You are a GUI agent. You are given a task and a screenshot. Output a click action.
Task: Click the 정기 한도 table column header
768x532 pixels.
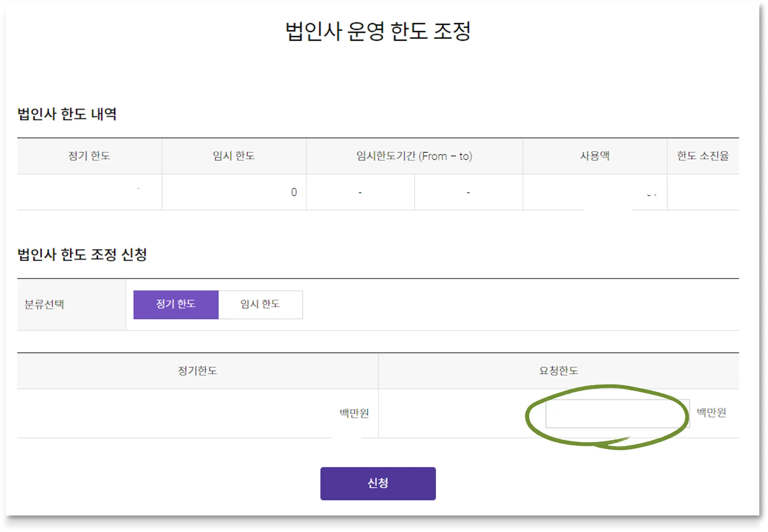(89, 156)
